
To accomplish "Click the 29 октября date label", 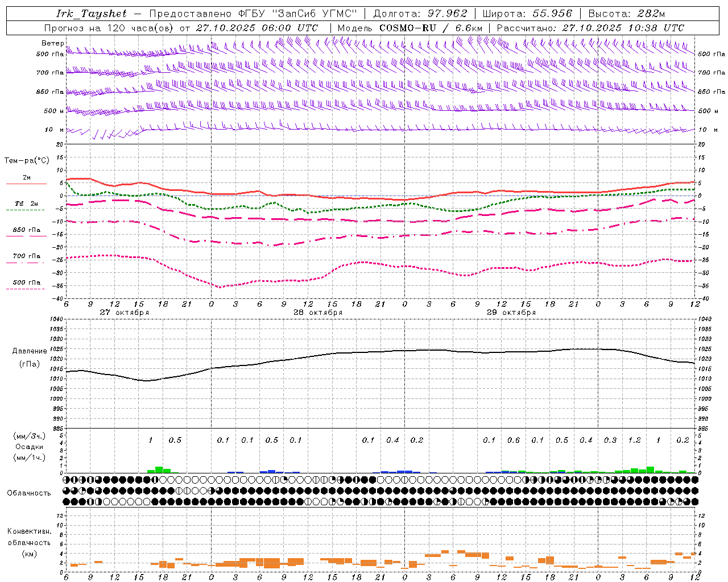I will click(x=511, y=313).
